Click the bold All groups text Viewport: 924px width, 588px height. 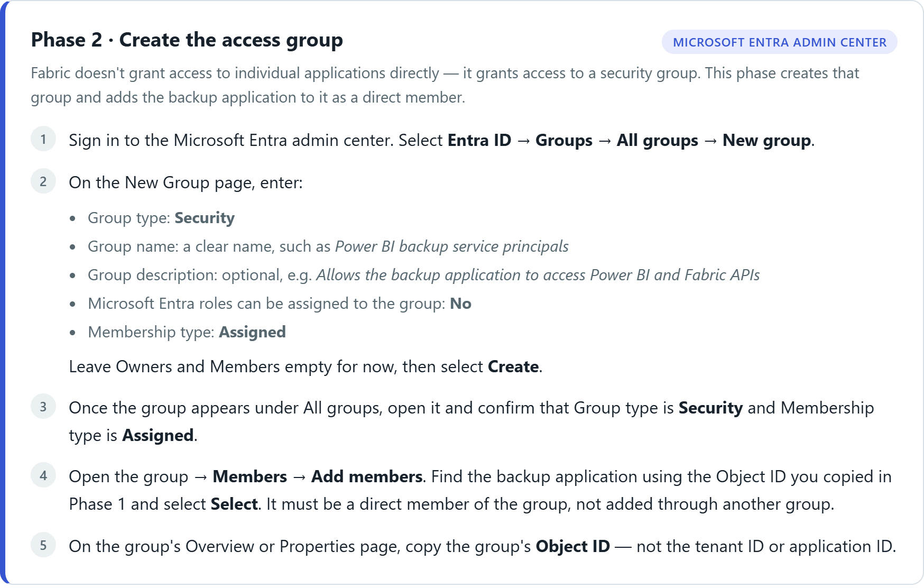click(657, 140)
